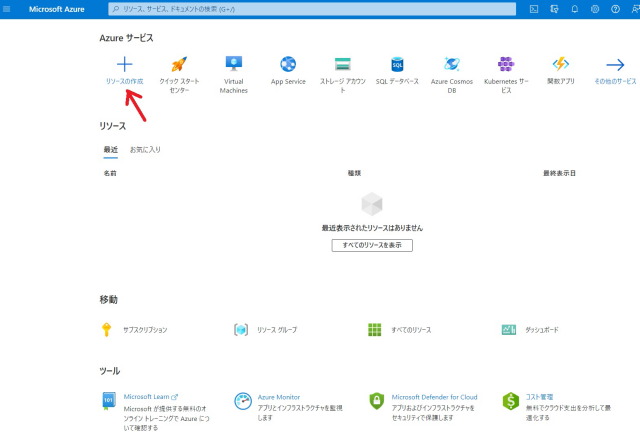Open the Kubernetes service icon
The width and height of the screenshot is (640, 441).
tap(506, 64)
